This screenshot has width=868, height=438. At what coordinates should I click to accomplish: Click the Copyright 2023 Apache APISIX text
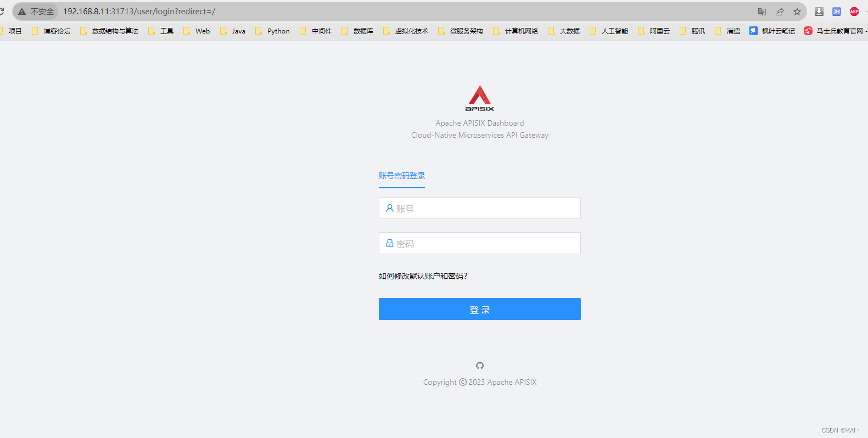coord(480,382)
